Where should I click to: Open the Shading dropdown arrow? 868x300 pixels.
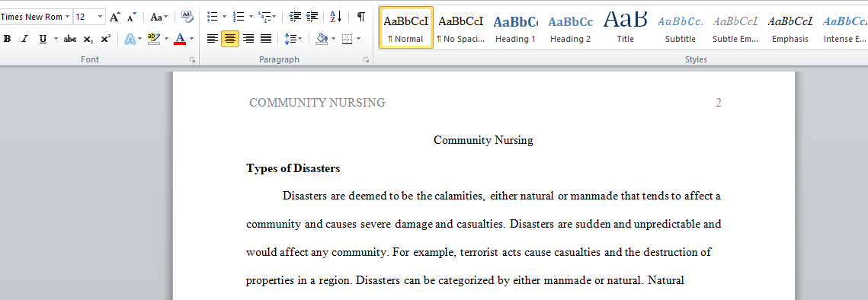[333, 39]
